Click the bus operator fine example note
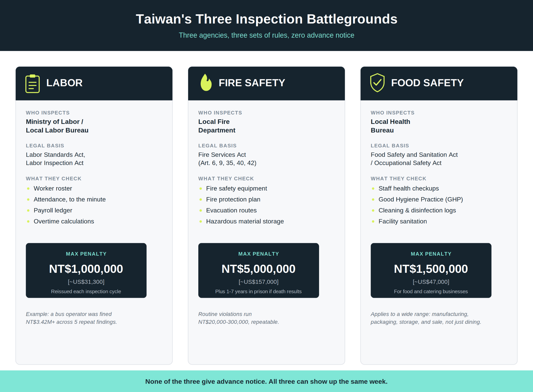 pyautogui.click(x=71, y=318)
